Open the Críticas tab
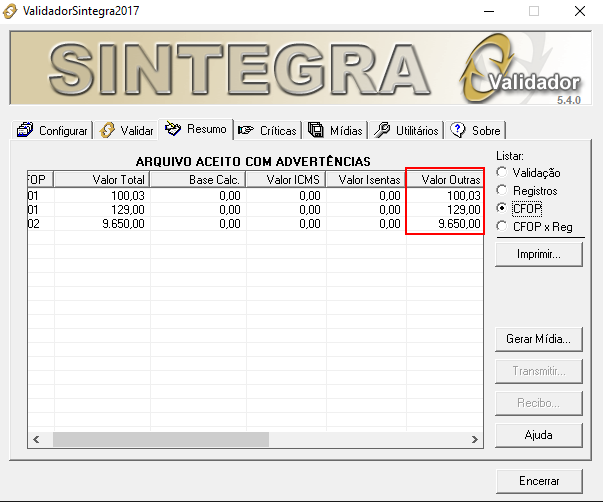 [268, 131]
